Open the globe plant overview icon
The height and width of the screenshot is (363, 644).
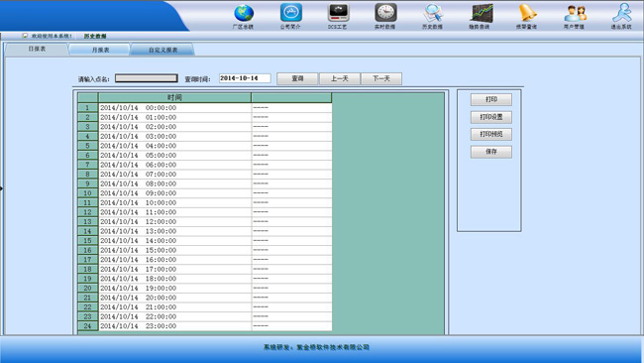pyautogui.click(x=244, y=14)
